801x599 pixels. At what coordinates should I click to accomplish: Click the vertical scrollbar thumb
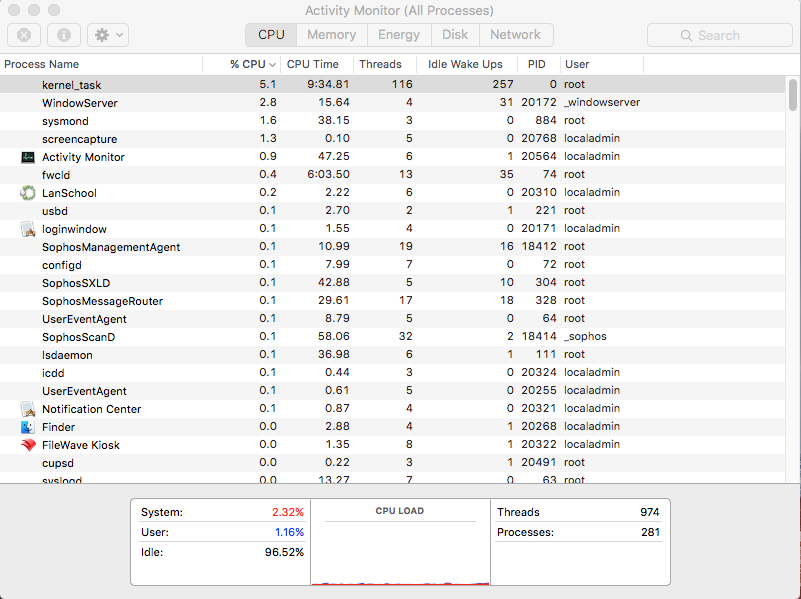point(792,94)
